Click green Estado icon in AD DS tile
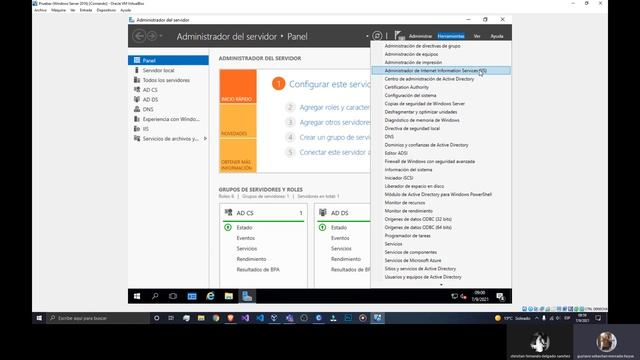Screen dimensions: 640x360 click(322, 227)
